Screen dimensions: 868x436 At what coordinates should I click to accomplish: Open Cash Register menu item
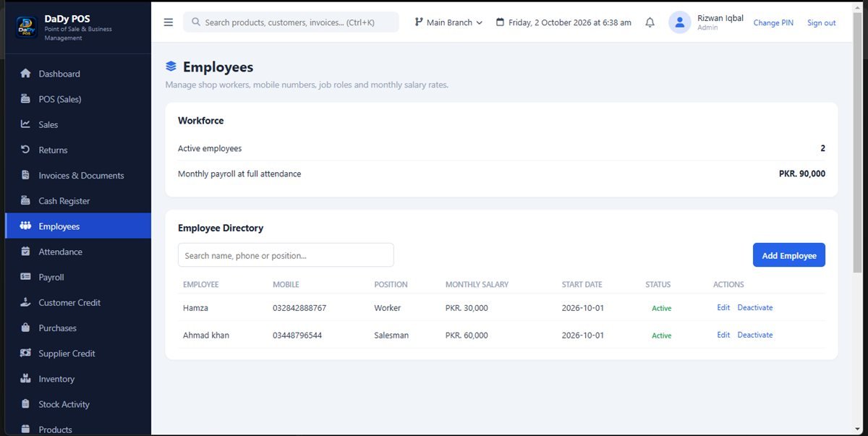tap(78, 201)
